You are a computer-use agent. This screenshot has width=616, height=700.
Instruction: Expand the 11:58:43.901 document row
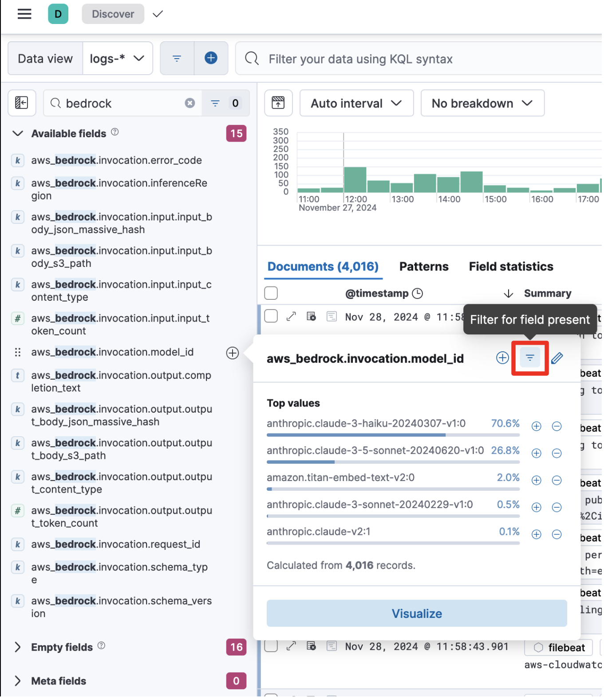pyautogui.click(x=291, y=646)
